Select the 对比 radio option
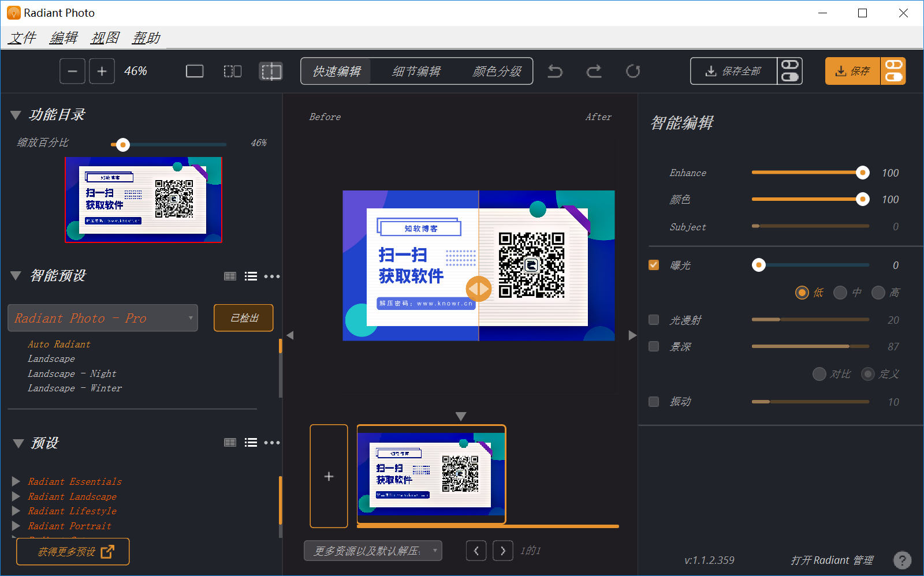924x576 pixels. click(819, 374)
